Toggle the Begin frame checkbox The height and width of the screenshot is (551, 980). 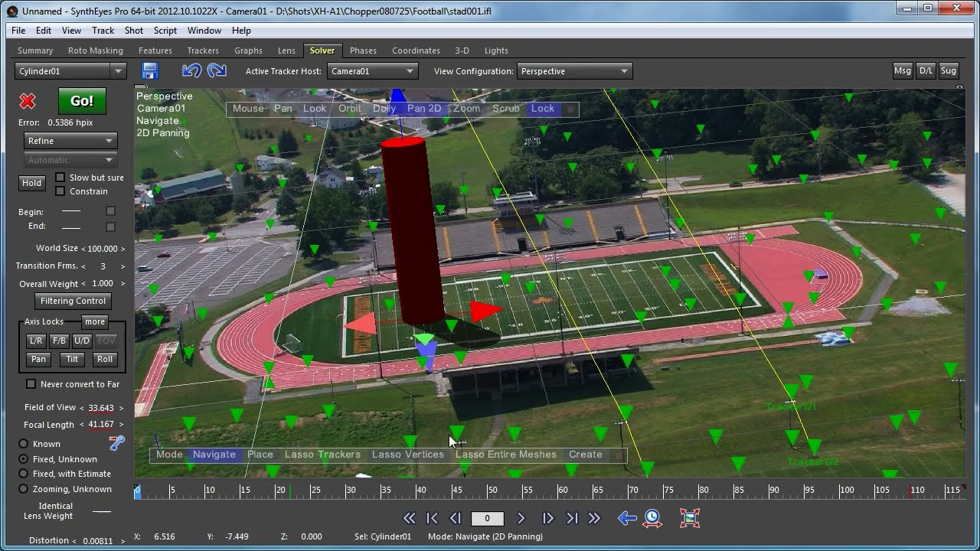coord(110,211)
